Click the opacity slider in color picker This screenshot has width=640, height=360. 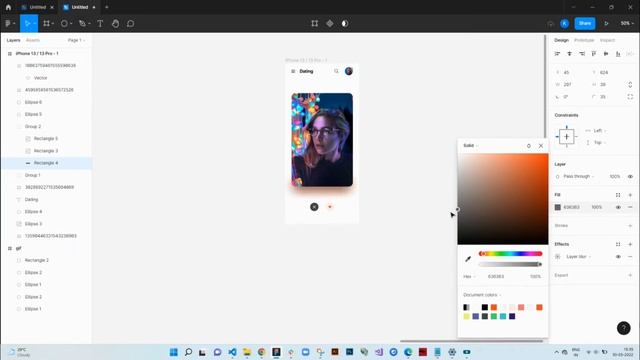click(x=510, y=264)
